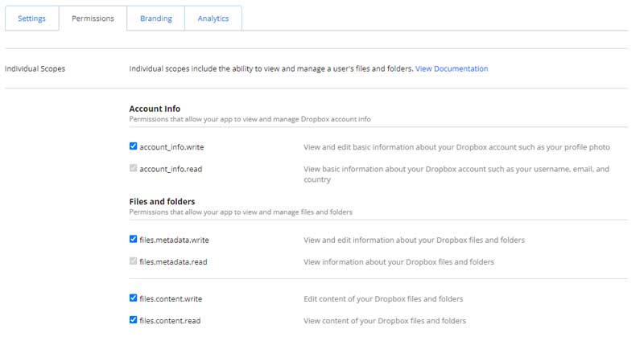This screenshot has width=644, height=337.
Task: Switch to the Branding tab
Action: coord(155,18)
